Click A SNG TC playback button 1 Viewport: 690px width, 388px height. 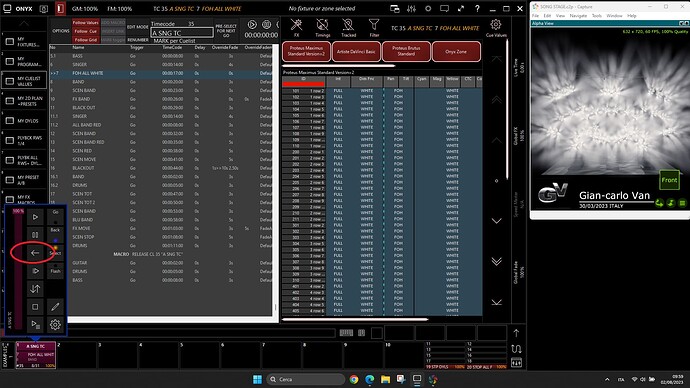[x=36, y=355]
